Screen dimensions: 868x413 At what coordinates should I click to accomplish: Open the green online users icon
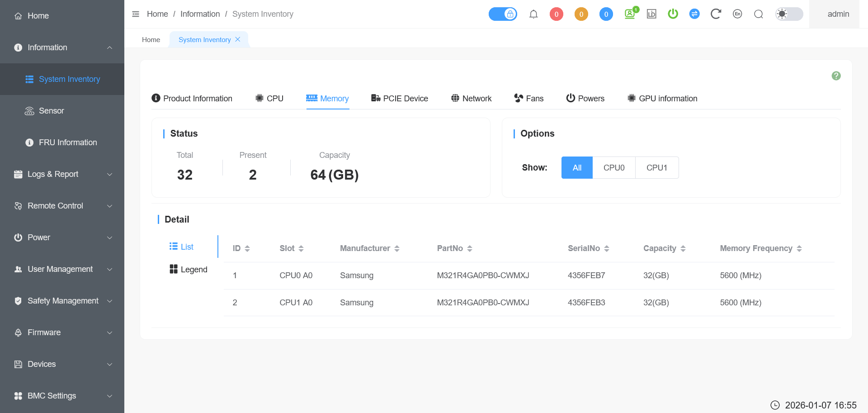(x=630, y=14)
